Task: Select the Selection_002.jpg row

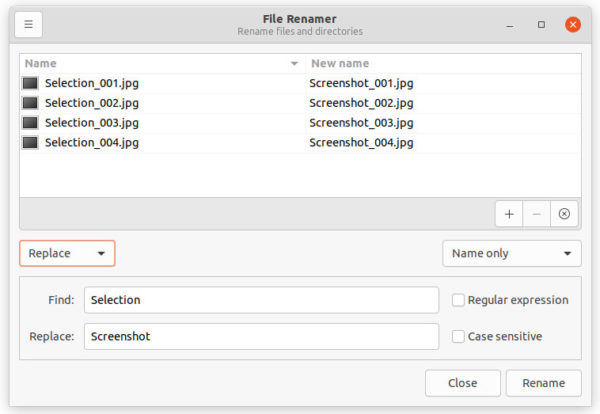Action: [300, 103]
